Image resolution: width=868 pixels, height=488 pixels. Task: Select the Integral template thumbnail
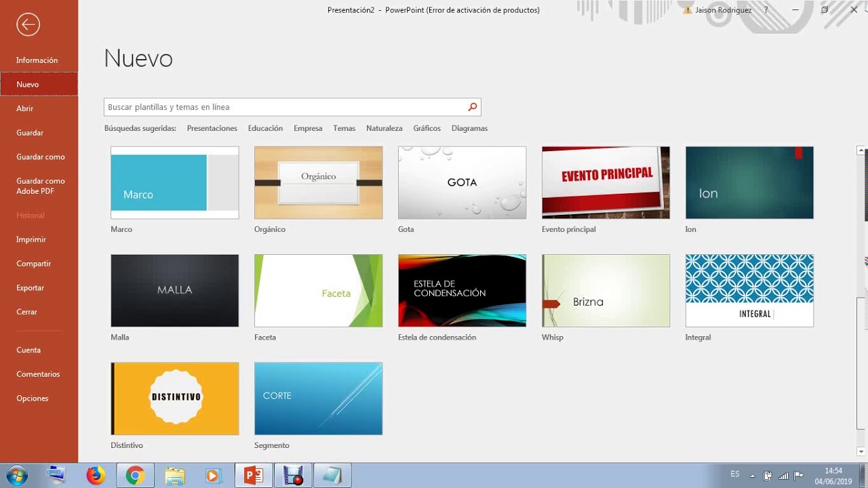(x=749, y=290)
